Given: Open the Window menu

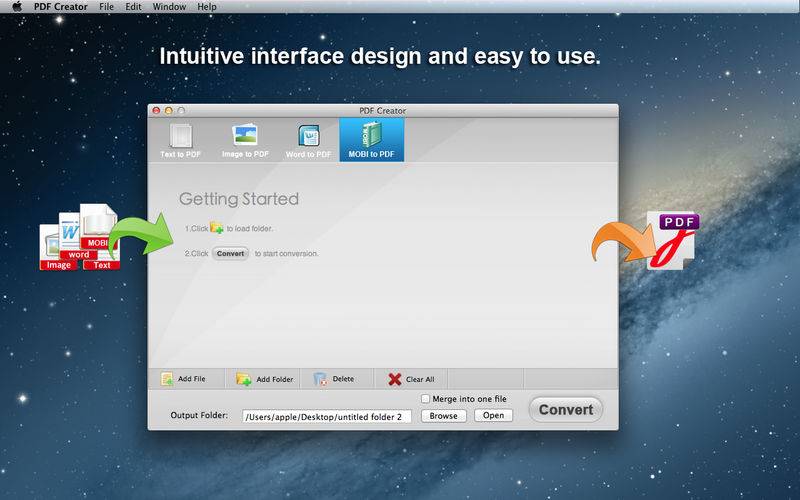Looking at the screenshot, I should 169,7.
